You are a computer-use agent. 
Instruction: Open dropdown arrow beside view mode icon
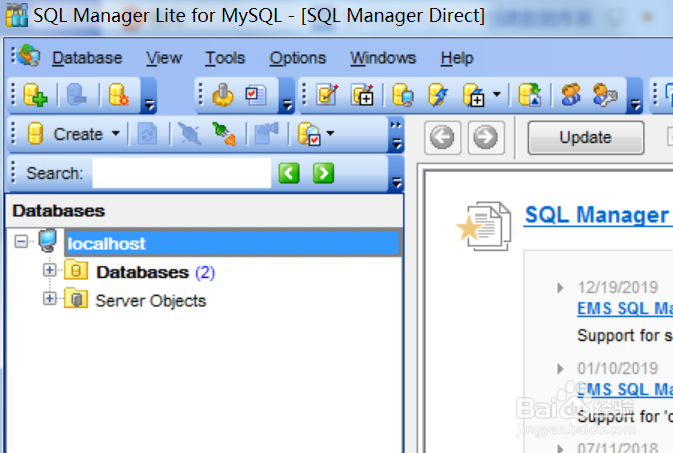tap(330, 133)
